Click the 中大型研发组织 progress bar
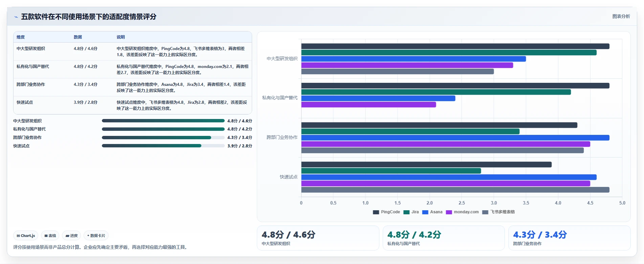This screenshot has width=644, height=264. click(163, 121)
